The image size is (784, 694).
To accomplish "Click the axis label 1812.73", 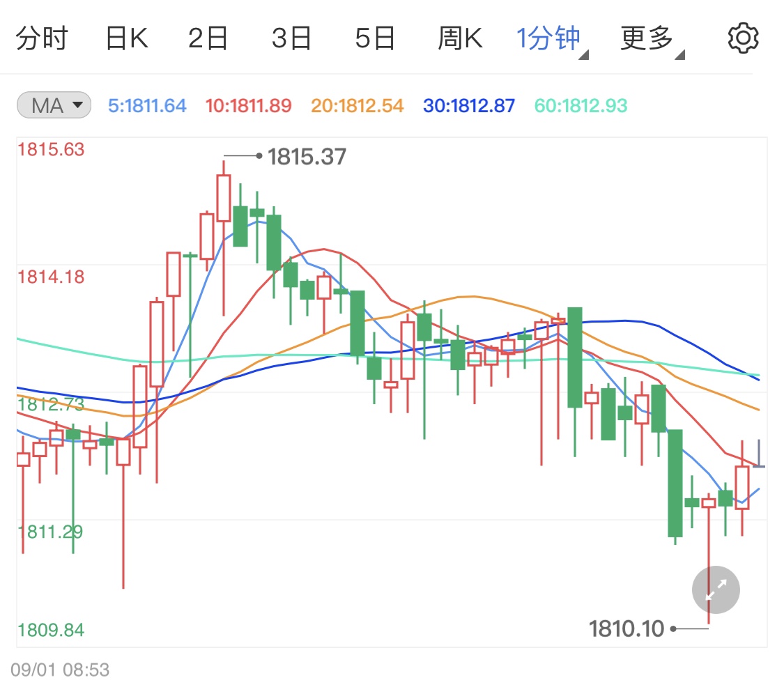I will [x=51, y=404].
